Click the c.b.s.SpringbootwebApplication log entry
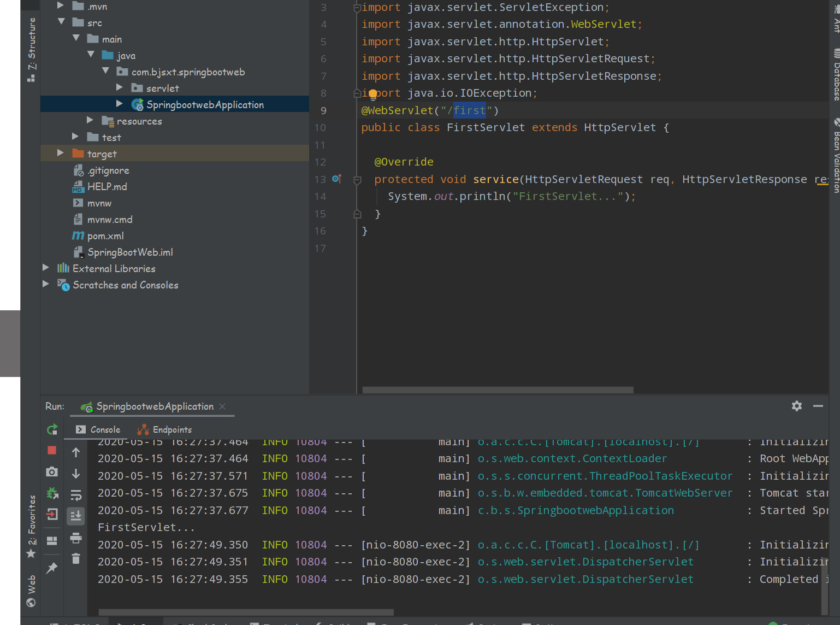This screenshot has width=840, height=625. coord(576,510)
